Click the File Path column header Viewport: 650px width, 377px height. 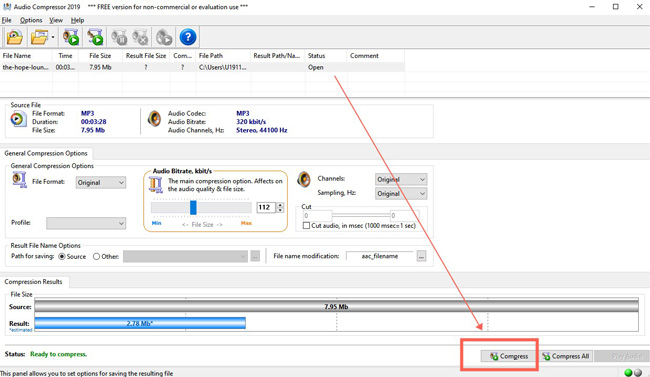(223, 56)
